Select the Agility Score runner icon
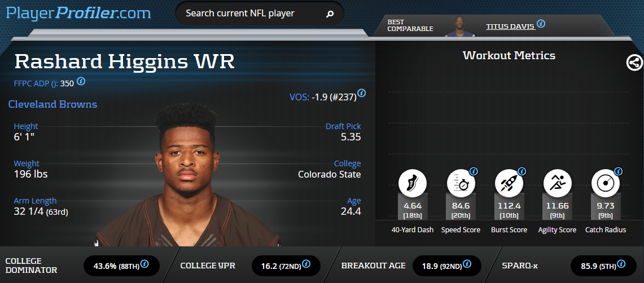 click(x=557, y=183)
